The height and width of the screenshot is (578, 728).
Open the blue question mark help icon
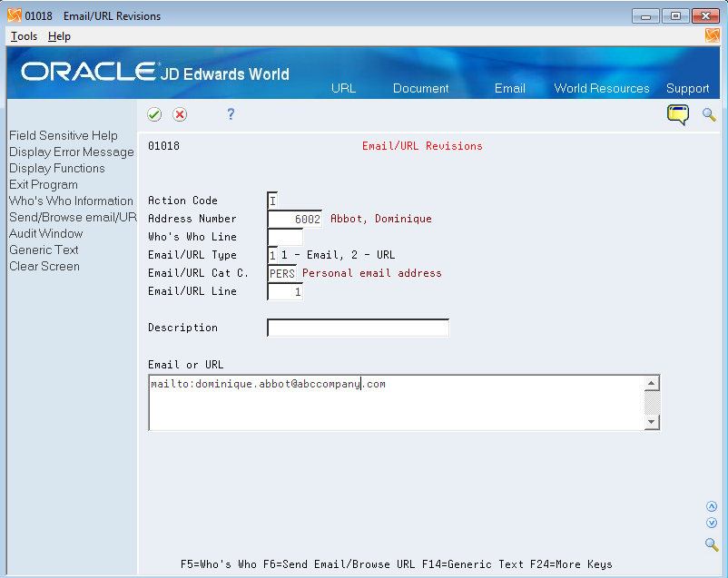pos(231,114)
